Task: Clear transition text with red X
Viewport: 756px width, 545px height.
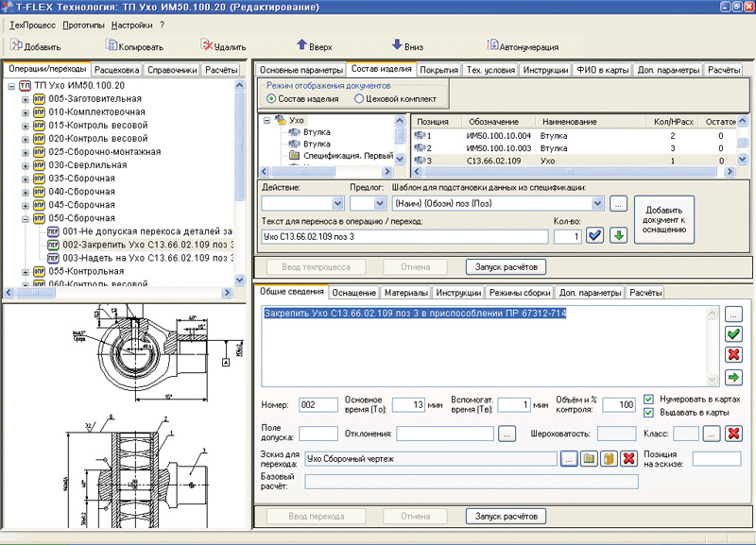Action: point(733,355)
